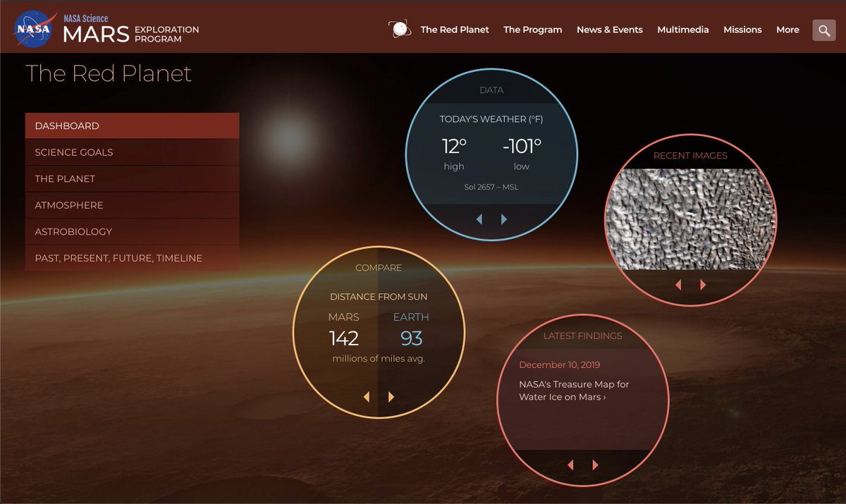Screen dimensions: 846x504
Task: Show next recent image
Action: pos(703,285)
